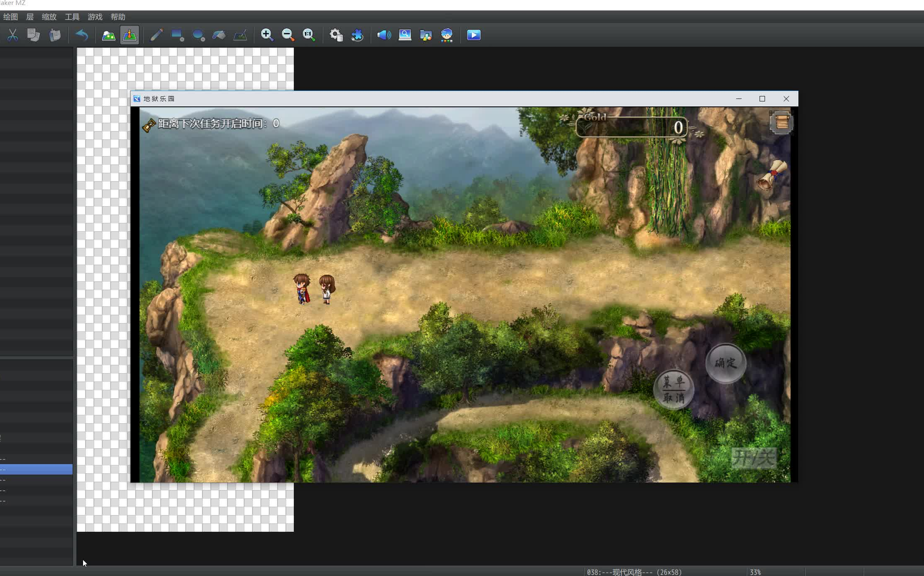Switch to Map editing mode
The height and width of the screenshot is (576, 924).
coord(109,35)
